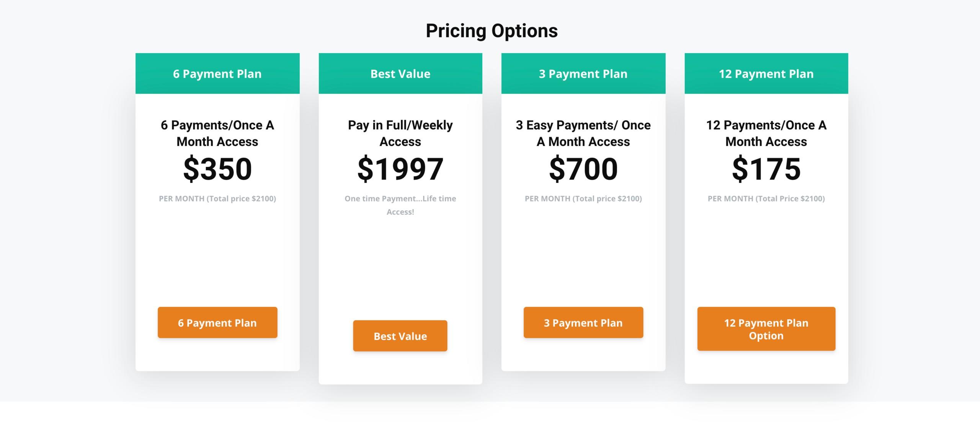Click the green 12 Payment Plan header
Viewport: 980px width, 436px height.
766,73
